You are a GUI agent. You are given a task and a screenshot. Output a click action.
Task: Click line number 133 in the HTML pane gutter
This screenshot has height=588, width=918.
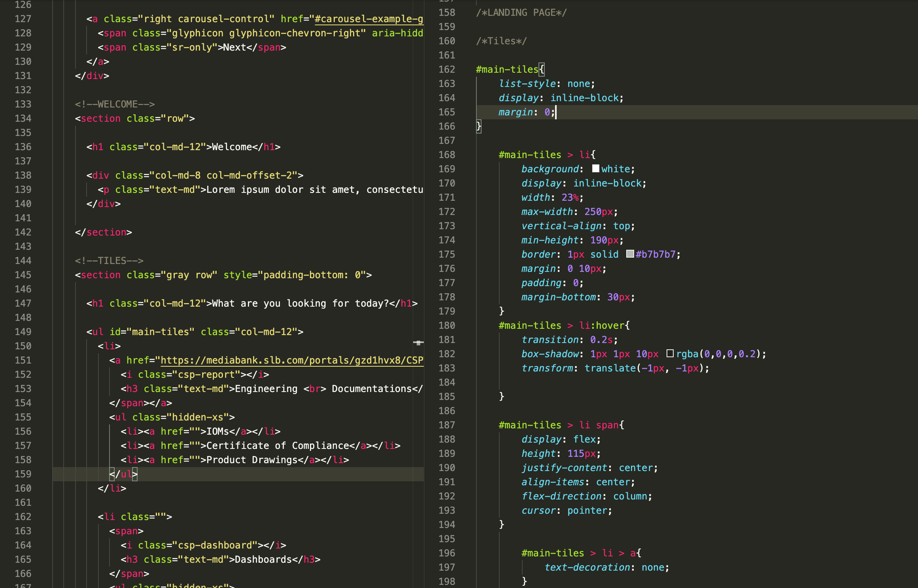[23, 104]
